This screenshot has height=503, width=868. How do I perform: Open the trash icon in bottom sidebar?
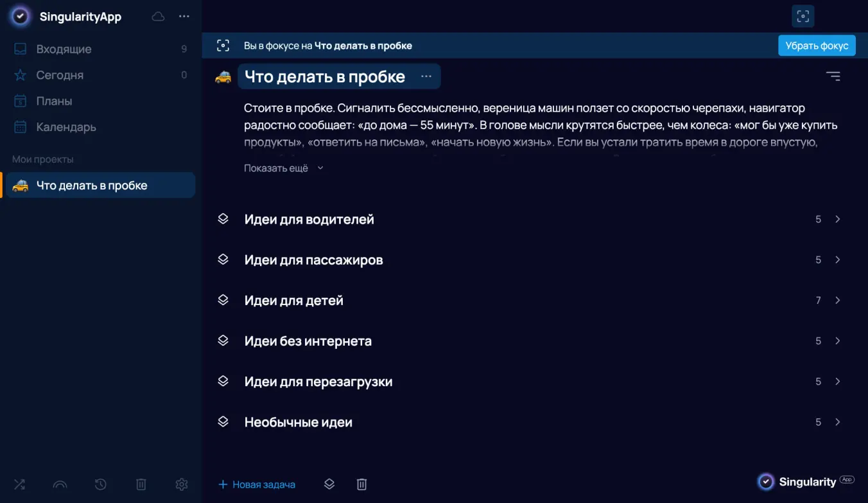tap(141, 484)
